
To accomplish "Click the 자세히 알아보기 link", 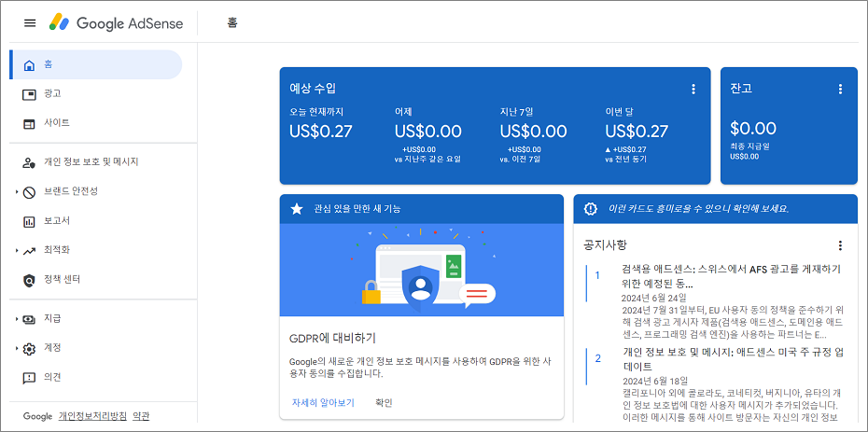I will [x=323, y=402].
